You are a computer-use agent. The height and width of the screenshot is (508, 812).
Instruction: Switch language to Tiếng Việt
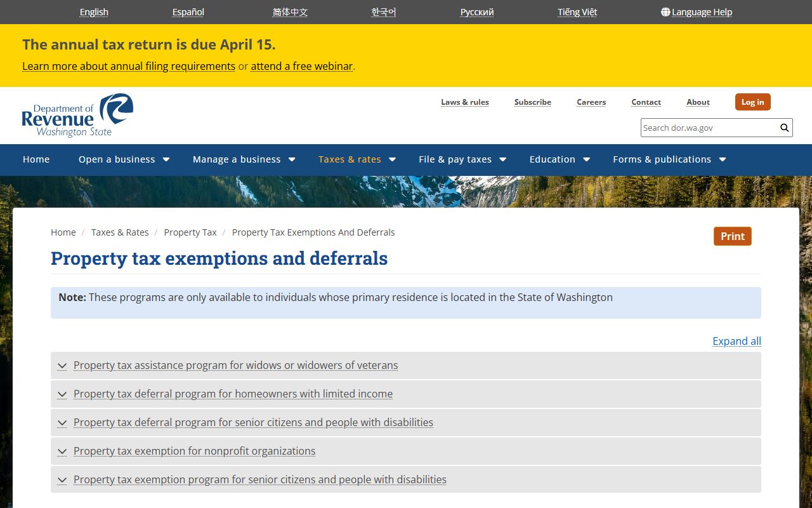[x=577, y=12]
